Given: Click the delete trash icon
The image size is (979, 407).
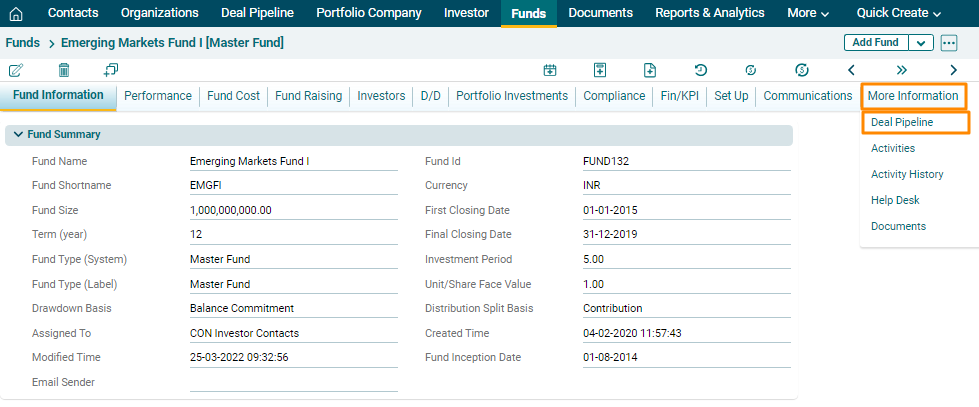Looking at the screenshot, I should 64,70.
